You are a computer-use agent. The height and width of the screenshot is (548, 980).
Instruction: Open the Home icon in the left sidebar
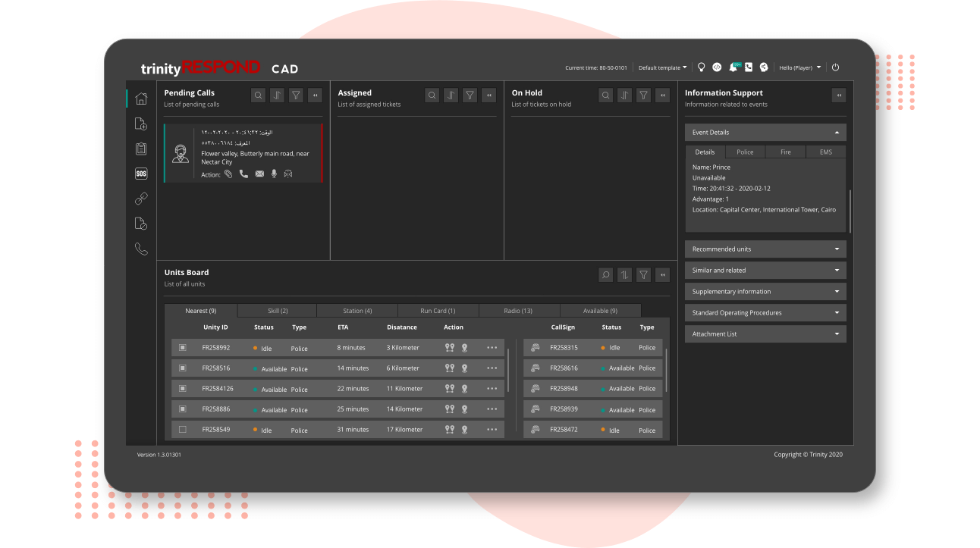tap(141, 99)
